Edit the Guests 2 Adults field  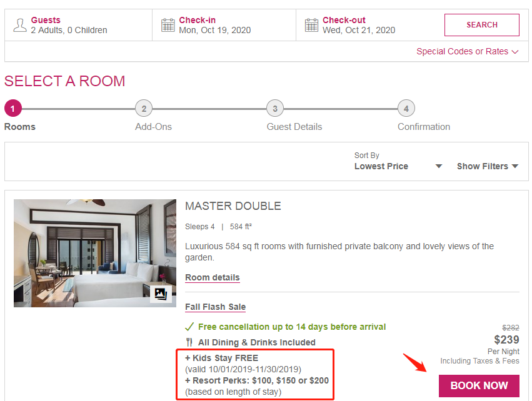click(69, 30)
